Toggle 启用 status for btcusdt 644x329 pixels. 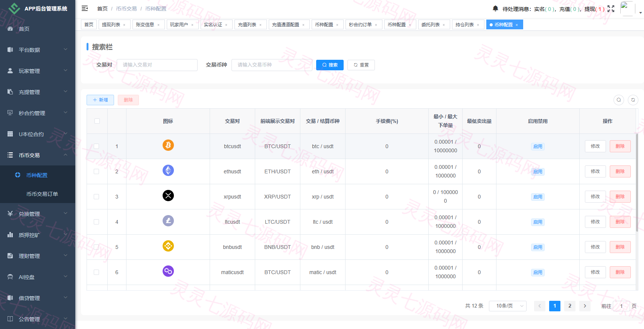pos(538,147)
